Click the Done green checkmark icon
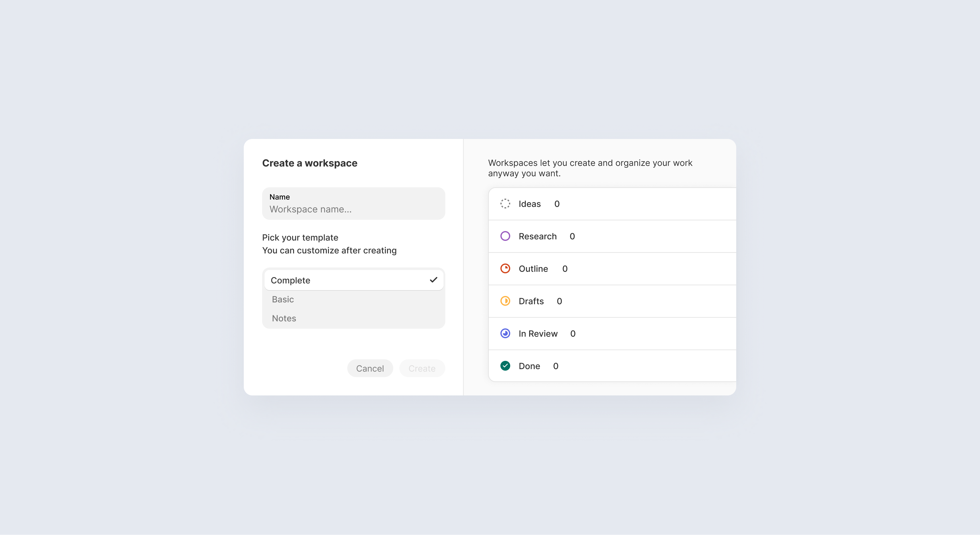Image resolution: width=980 pixels, height=535 pixels. (x=505, y=366)
